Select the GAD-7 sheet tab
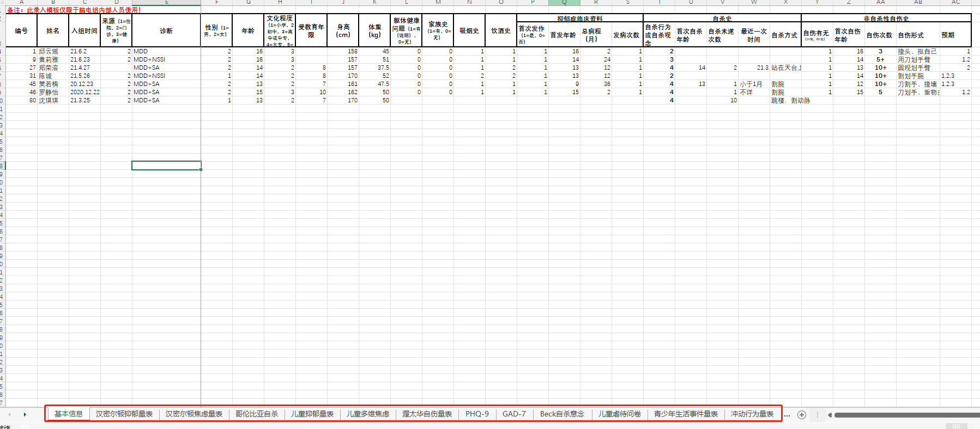This screenshot has width=980, height=429. coord(514,414)
